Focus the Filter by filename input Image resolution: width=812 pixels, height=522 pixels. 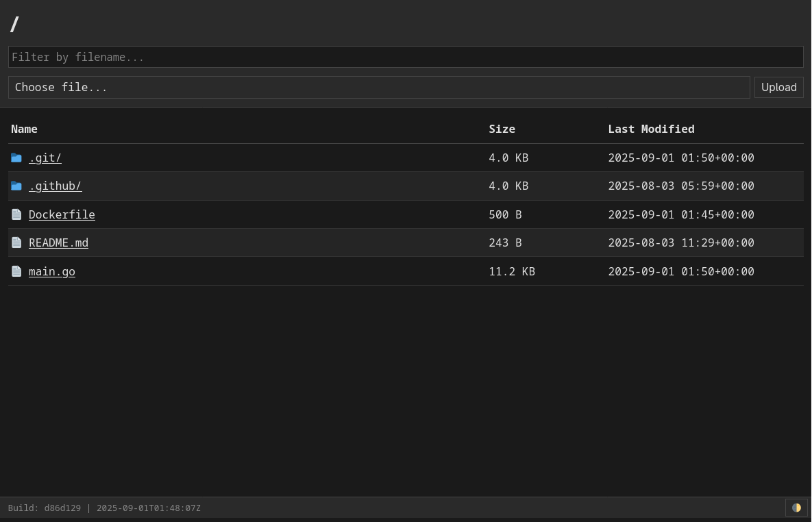coord(406,57)
